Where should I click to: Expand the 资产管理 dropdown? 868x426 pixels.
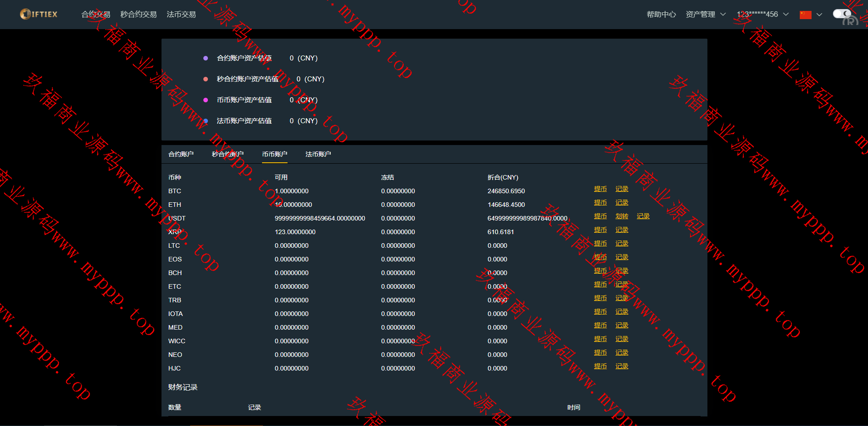tap(705, 15)
